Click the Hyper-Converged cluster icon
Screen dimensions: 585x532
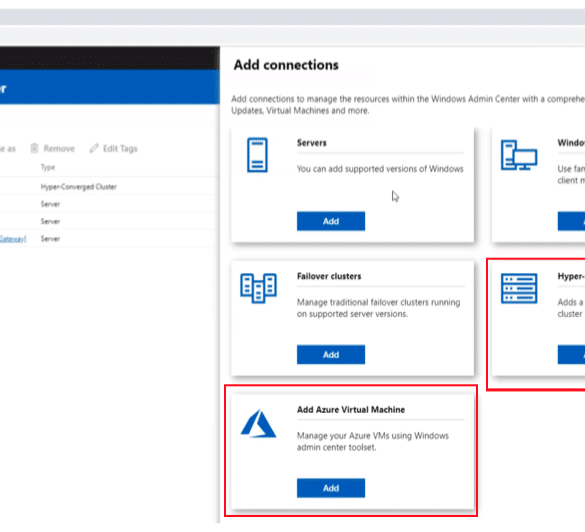519,288
